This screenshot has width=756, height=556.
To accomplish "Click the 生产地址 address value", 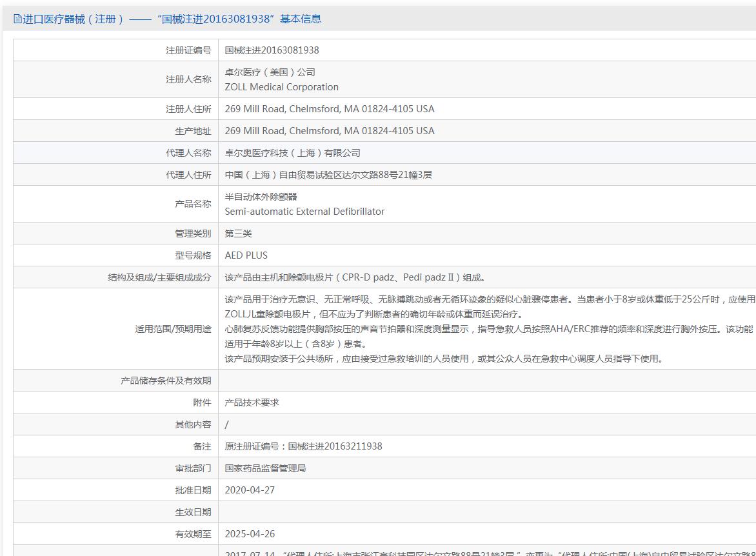I will click(x=329, y=131).
